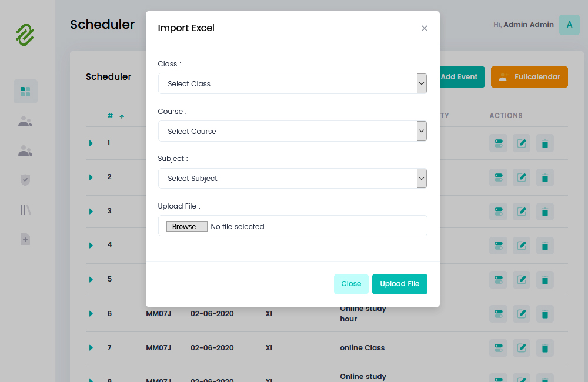Click the Browse... file button

(187, 226)
